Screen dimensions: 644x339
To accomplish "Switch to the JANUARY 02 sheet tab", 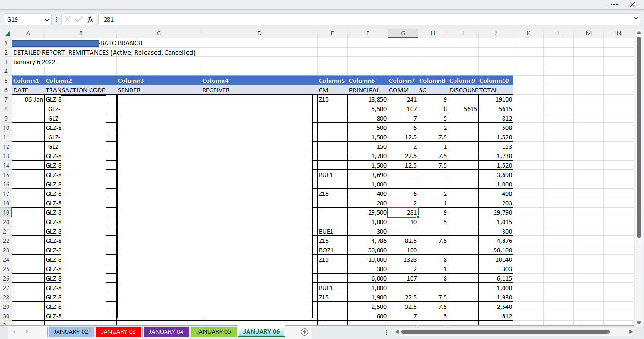I will [71, 332].
